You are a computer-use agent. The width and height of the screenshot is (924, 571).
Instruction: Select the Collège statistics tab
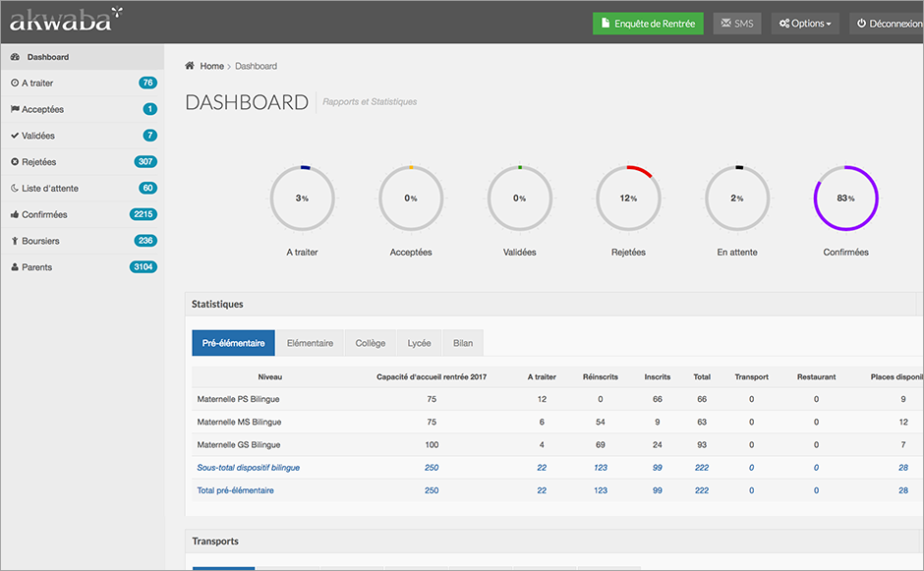pos(371,343)
